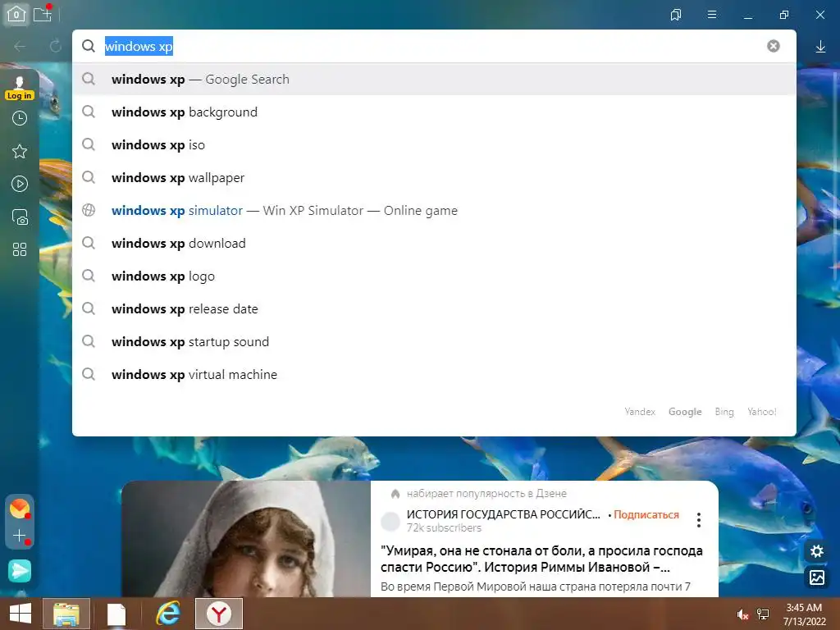Open the Римма Иванова article headline
The width and height of the screenshot is (840, 630).
click(x=541, y=559)
